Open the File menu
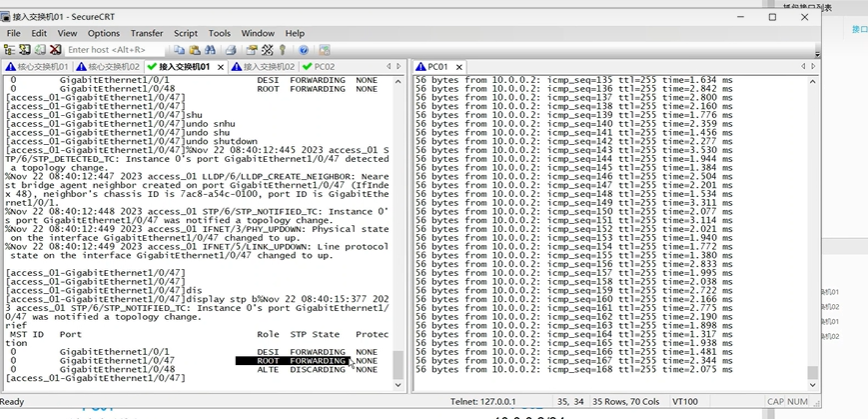 click(x=13, y=33)
